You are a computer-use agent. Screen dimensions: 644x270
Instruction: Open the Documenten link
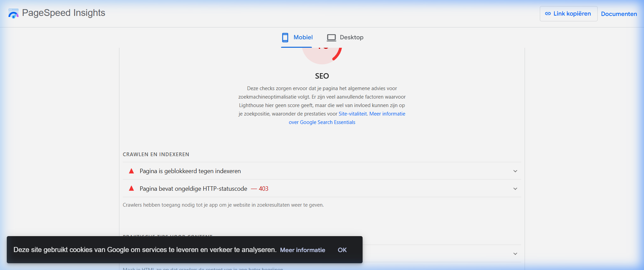click(x=619, y=14)
